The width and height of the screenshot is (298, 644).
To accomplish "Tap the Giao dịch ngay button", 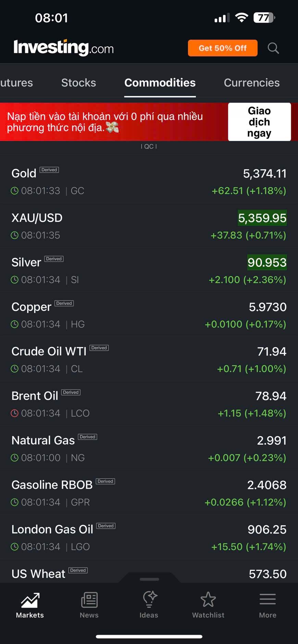I will [259, 122].
